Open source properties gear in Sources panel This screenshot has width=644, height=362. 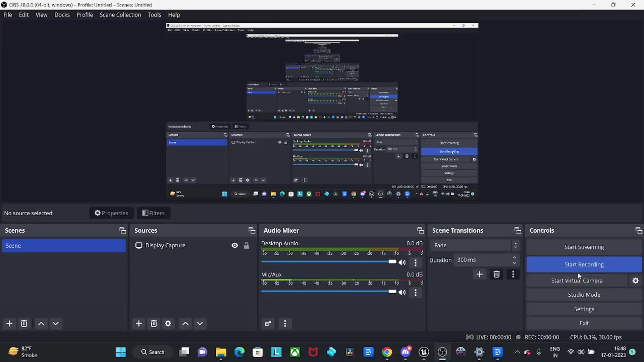168,323
